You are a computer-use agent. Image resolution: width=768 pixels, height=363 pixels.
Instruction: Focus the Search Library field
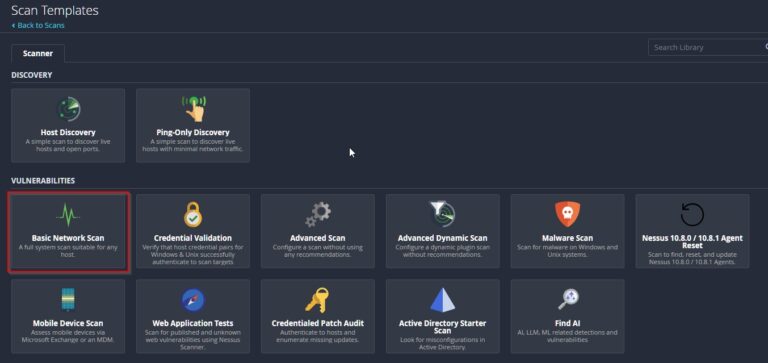click(708, 48)
